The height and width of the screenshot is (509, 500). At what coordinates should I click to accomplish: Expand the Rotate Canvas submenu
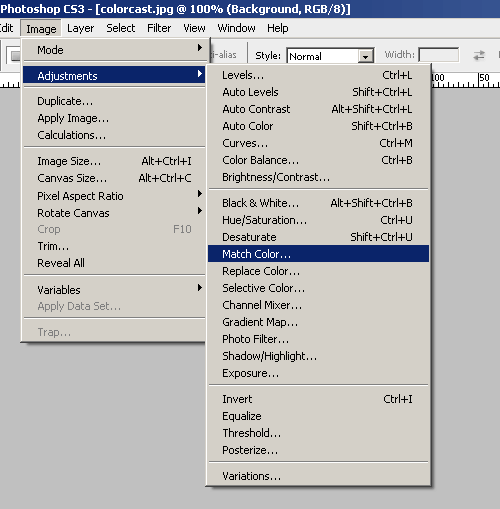tap(114, 213)
